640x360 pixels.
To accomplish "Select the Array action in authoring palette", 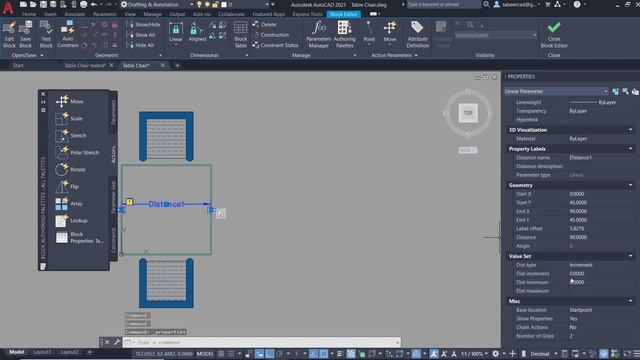I will click(x=69, y=203).
